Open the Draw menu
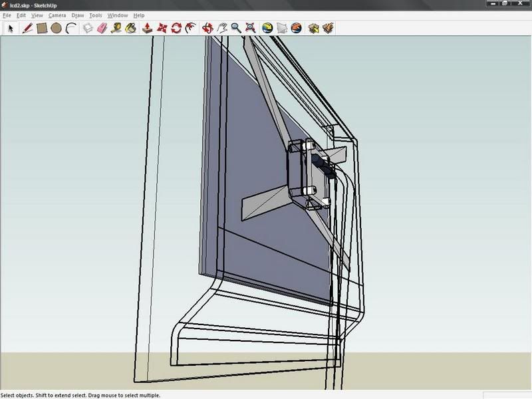 [x=77, y=15]
